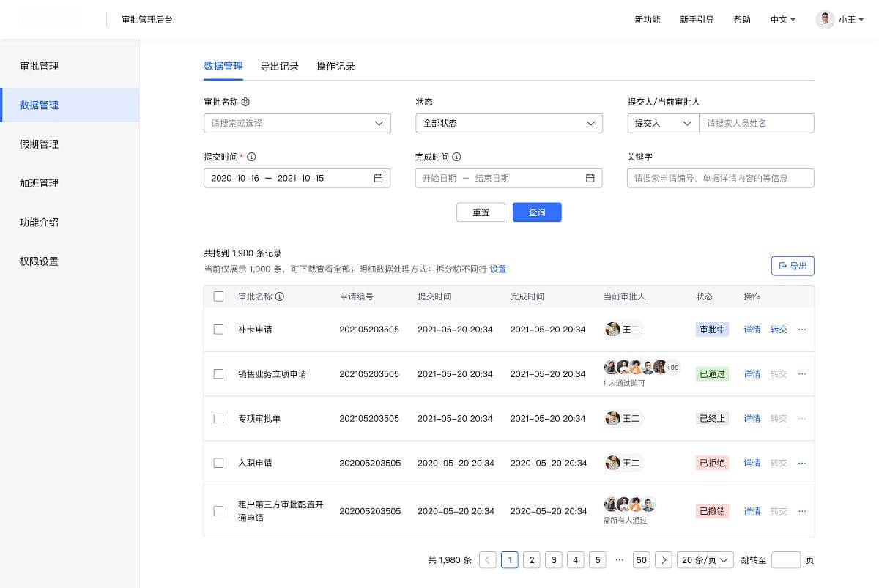This screenshot has height=588, width=879.
Task: Go to previous page arrow
Action: [488, 560]
